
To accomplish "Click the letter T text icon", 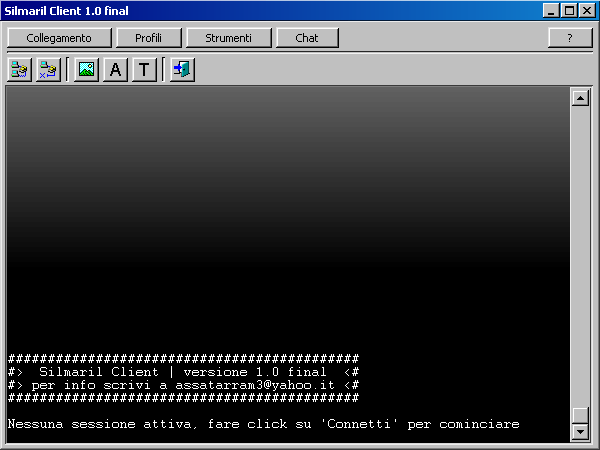I will click(x=144, y=69).
